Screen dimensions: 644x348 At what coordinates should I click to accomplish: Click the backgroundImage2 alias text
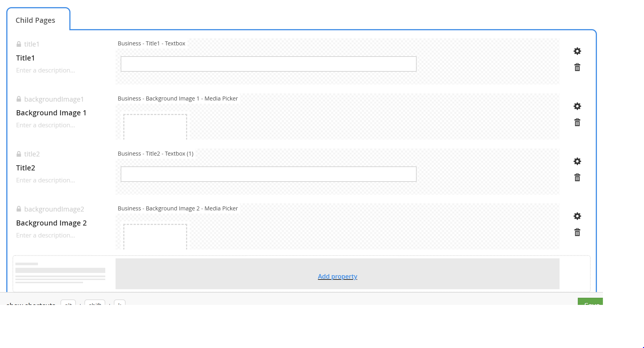click(54, 209)
